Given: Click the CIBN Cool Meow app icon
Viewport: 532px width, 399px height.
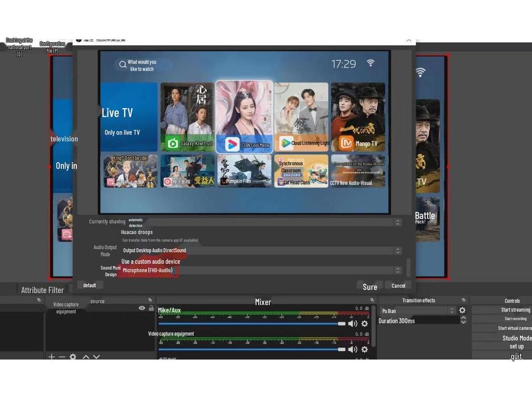Looking at the screenshot, I should (x=232, y=144).
